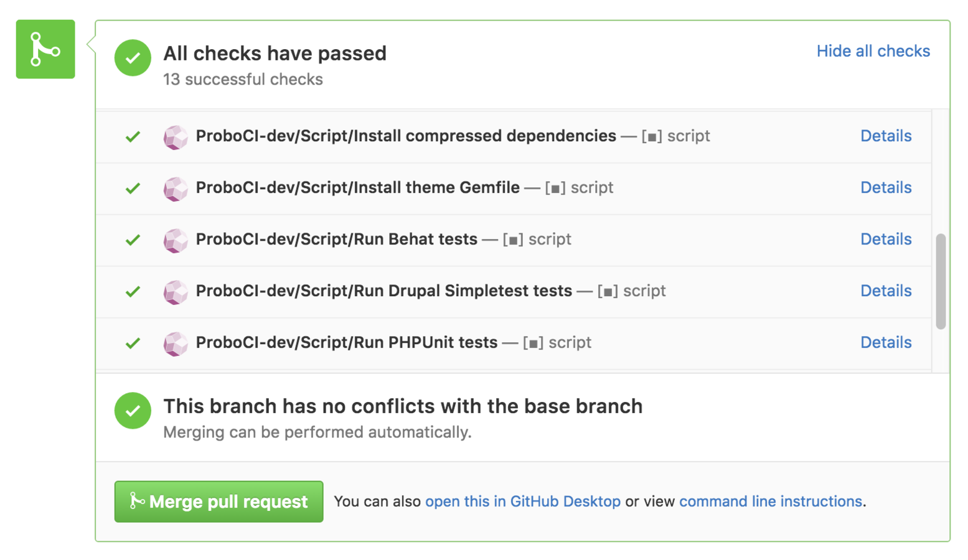Click the green check circle beside All checks passed
This screenshot has height=560, width=968.
pyautogui.click(x=133, y=58)
